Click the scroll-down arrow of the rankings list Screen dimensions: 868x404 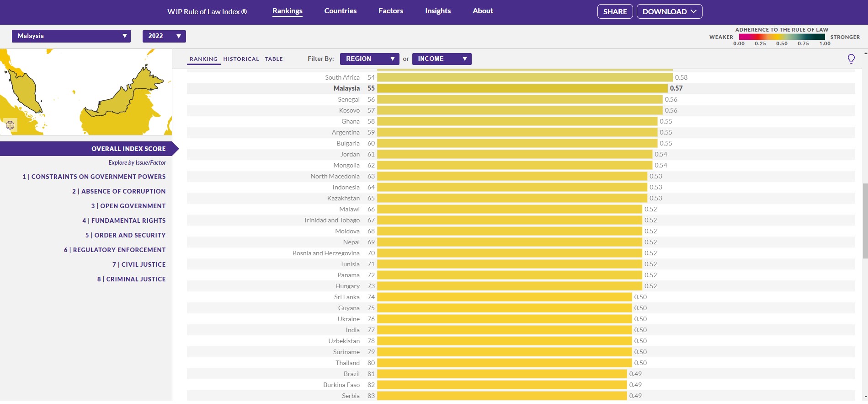pyautogui.click(x=865, y=397)
